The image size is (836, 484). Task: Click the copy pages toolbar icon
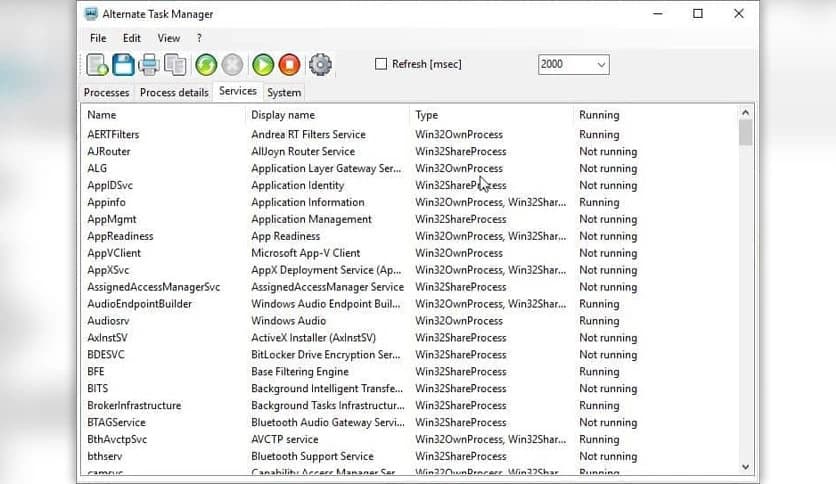(175, 64)
